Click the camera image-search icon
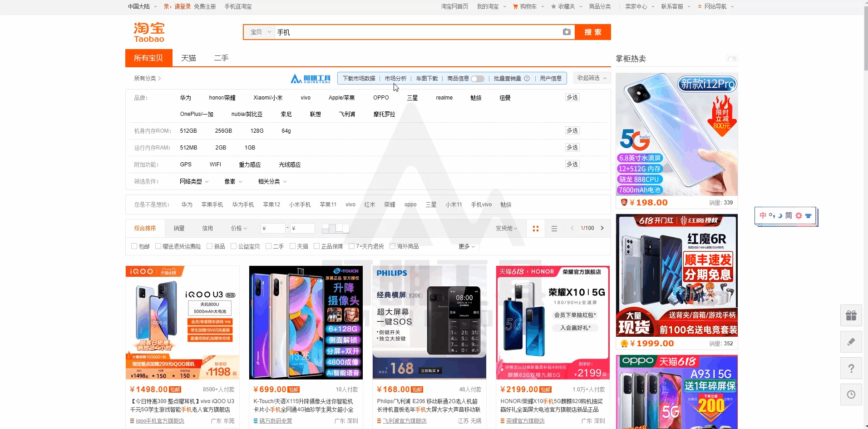 (567, 32)
